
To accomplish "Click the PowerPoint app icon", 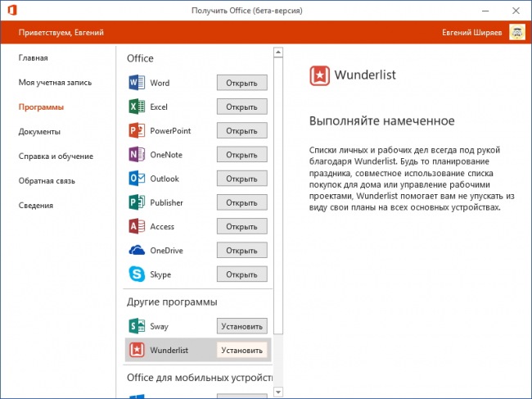I will pos(137,130).
